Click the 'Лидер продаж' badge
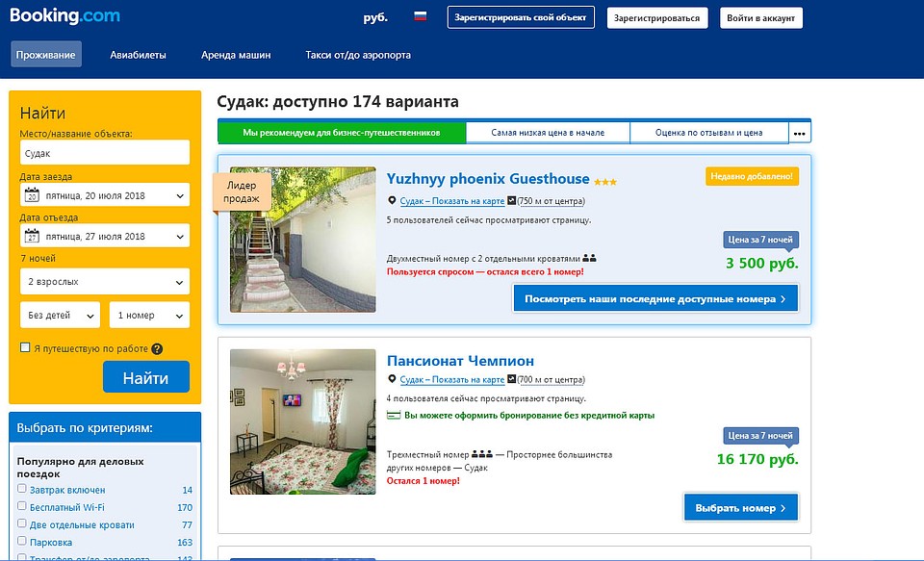 pyautogui.click(x=242, y=192)
